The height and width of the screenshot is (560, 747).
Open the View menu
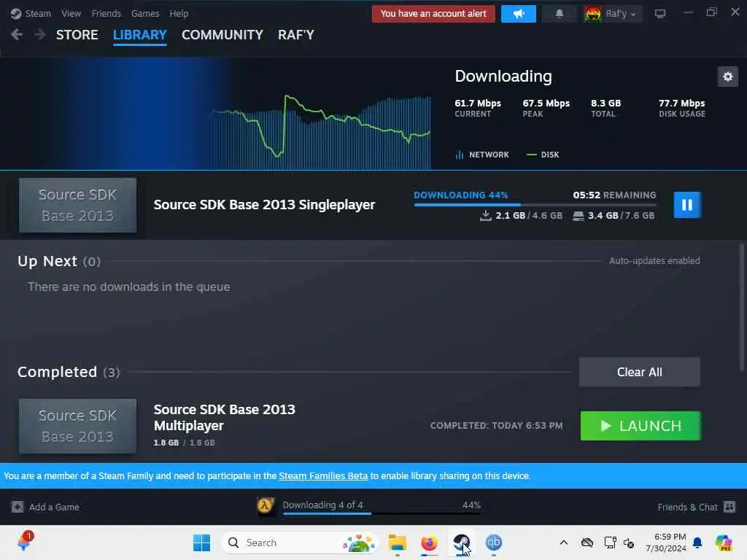pos(71,13)
